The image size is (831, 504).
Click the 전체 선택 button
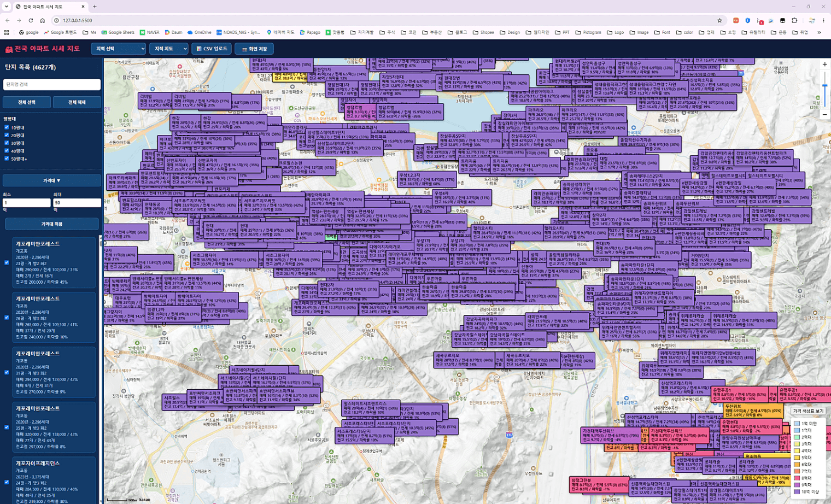[x=27, y=102]
